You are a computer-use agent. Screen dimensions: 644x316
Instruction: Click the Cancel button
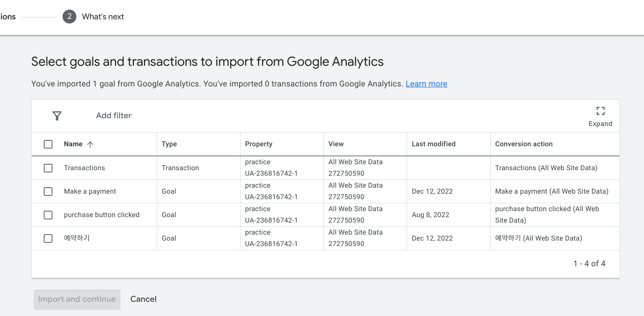tap(144, 299)
